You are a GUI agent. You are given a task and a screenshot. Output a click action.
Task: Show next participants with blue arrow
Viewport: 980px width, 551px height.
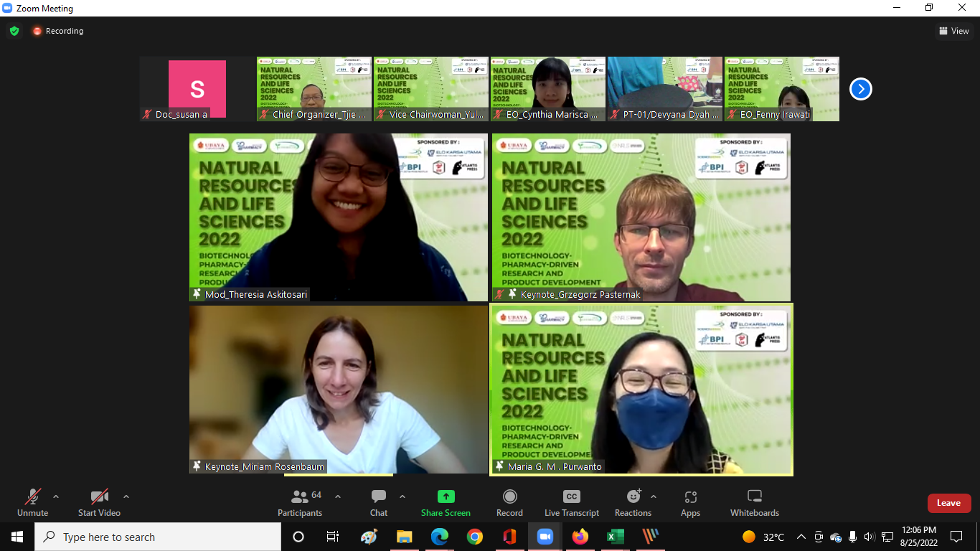click(x=860, y=89)
